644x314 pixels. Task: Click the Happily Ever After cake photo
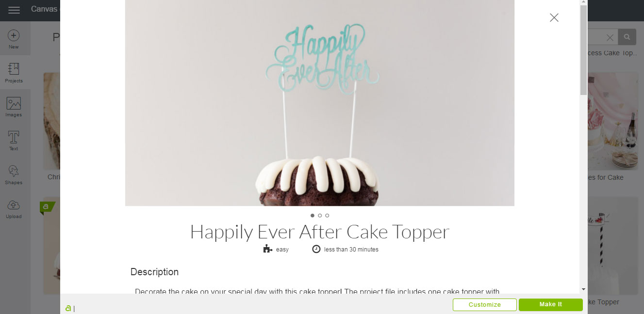(x=319, y=103)
